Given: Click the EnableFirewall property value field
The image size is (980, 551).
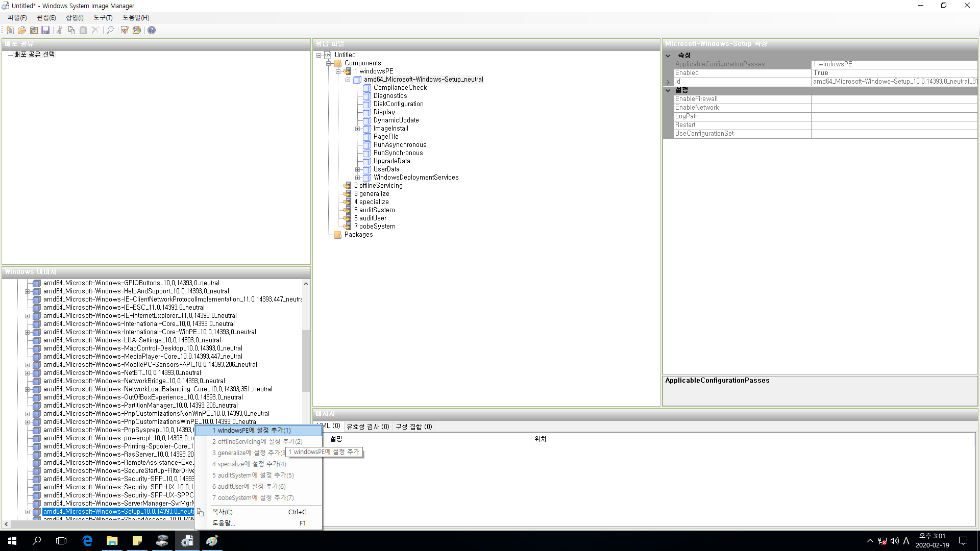Looking at the screenshot, I should (893, 99).
